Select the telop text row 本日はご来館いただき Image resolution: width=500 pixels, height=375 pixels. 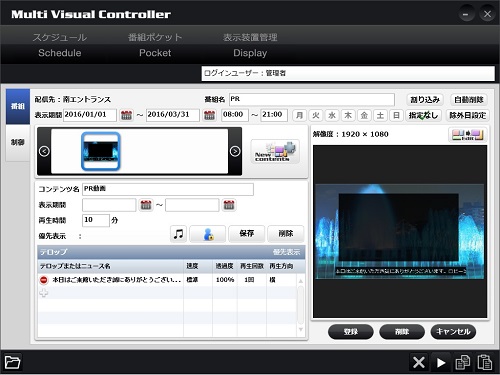[x=117, y=280]
